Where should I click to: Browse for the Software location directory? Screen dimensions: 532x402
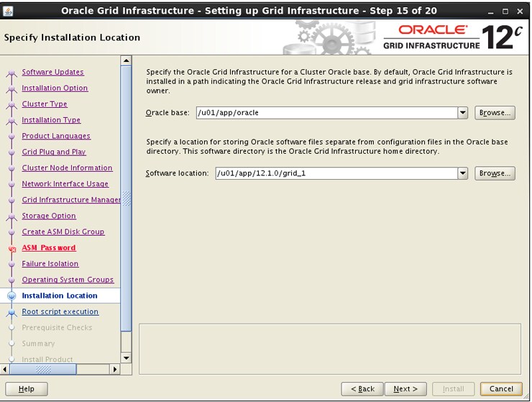495,173
